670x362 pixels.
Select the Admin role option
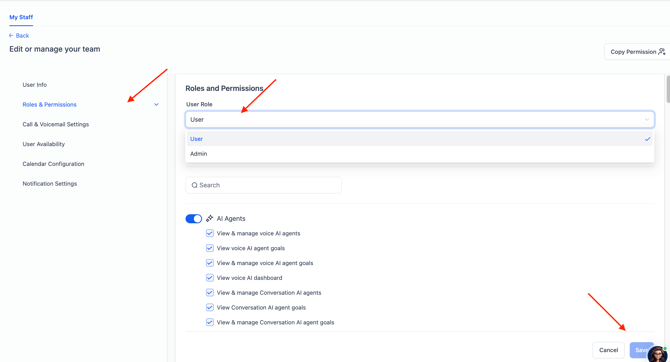[x=420, y=154]
